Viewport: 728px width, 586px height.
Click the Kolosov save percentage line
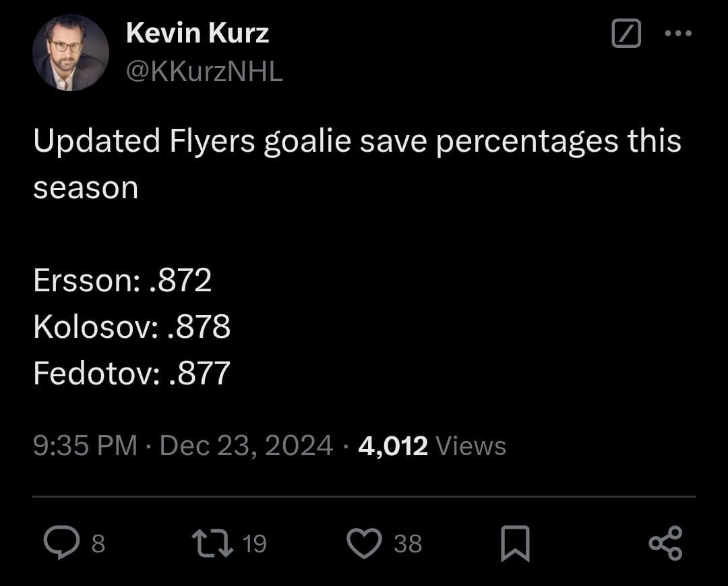click(132, 327)
